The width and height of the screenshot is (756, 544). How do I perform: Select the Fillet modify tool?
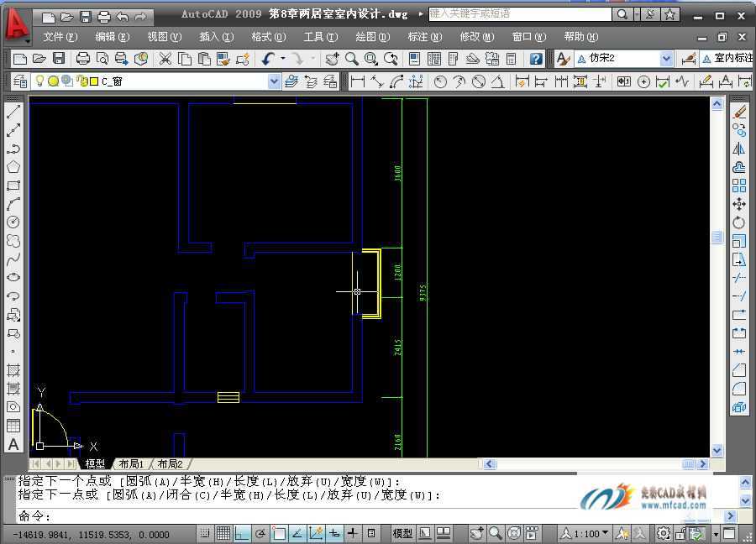[x=739, y=389]
